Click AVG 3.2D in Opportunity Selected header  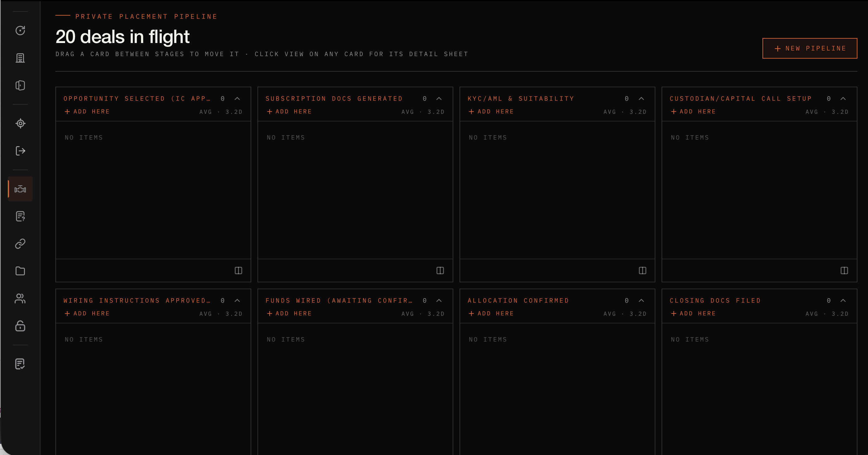click(221, 112)
